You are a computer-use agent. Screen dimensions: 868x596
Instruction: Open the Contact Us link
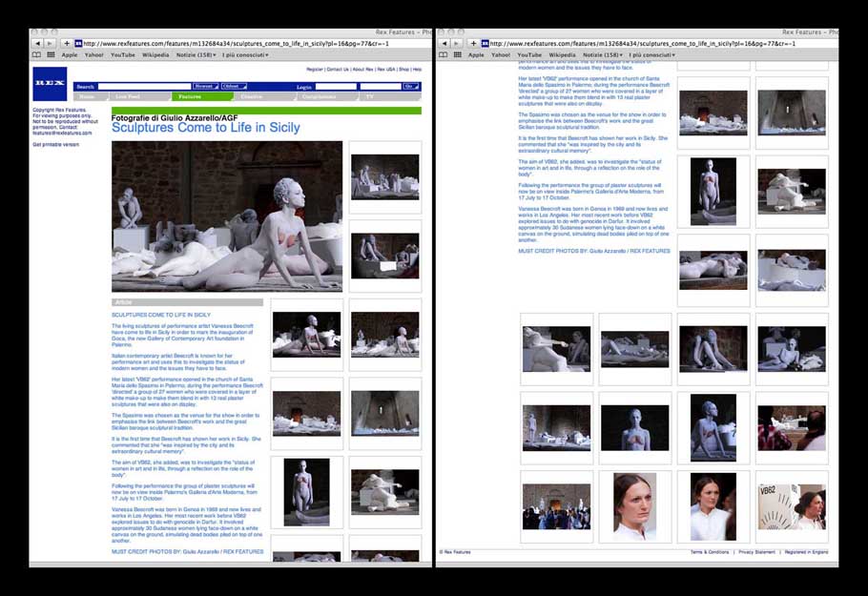[x=338, y=70]
